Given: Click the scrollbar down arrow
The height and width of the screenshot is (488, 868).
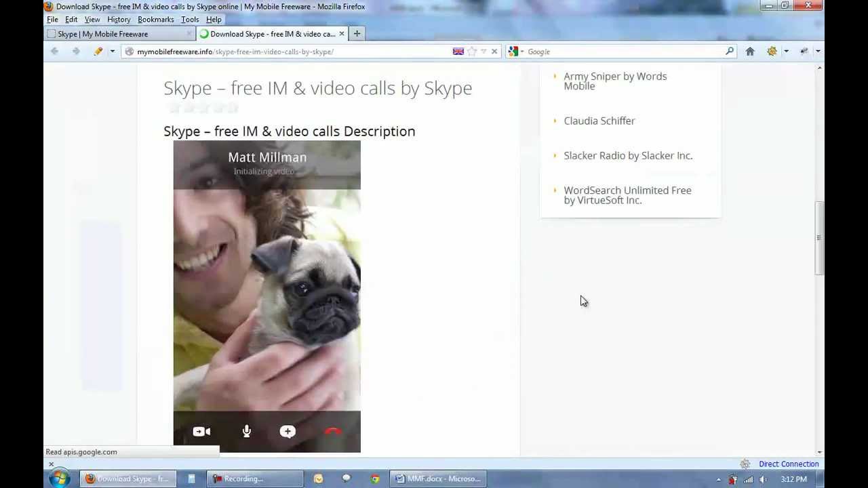Looking at the screenshot, I should (819, 452).
